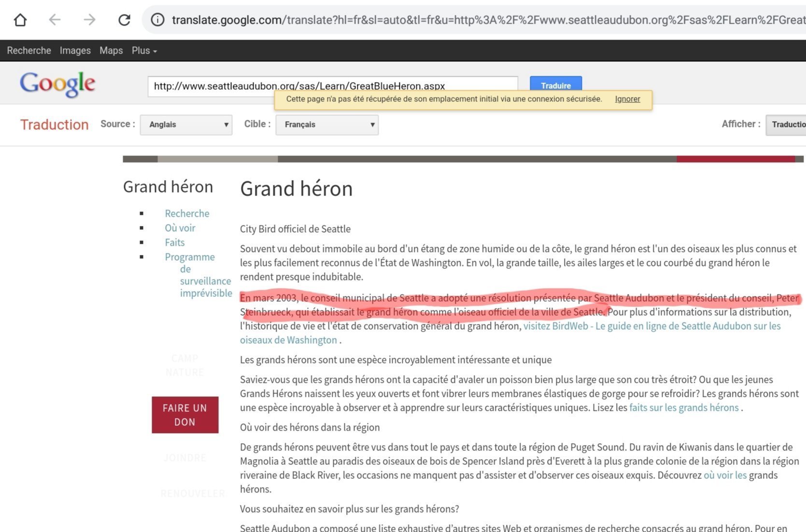Click the 'faits sur les grands hérons' link
The image size is (806, 532).
[x=684, y=407]
